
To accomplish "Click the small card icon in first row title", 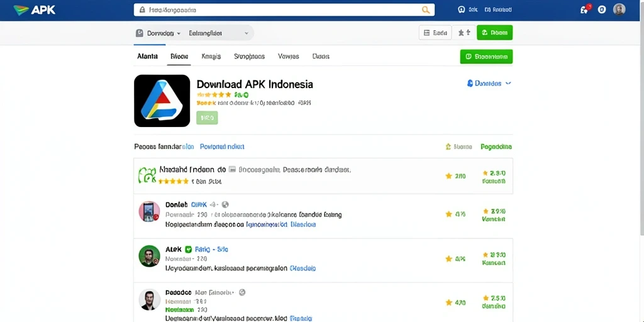I will coord(232,169).
